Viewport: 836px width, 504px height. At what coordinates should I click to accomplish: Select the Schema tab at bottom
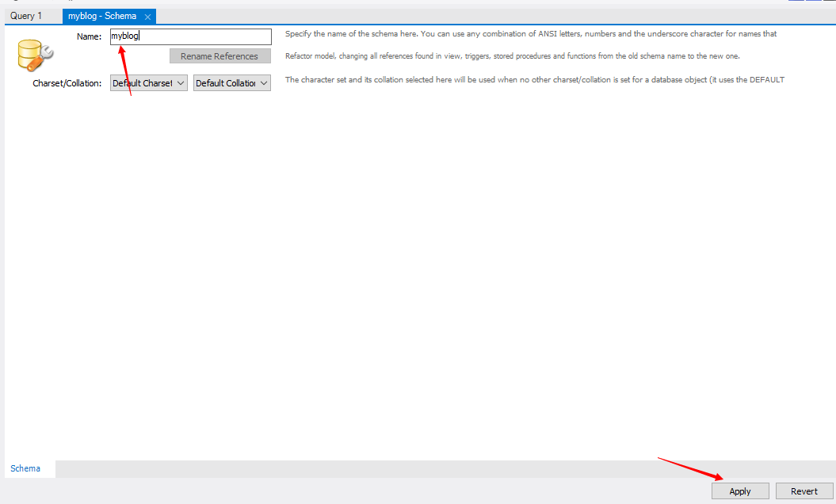[x=25, y=468]
